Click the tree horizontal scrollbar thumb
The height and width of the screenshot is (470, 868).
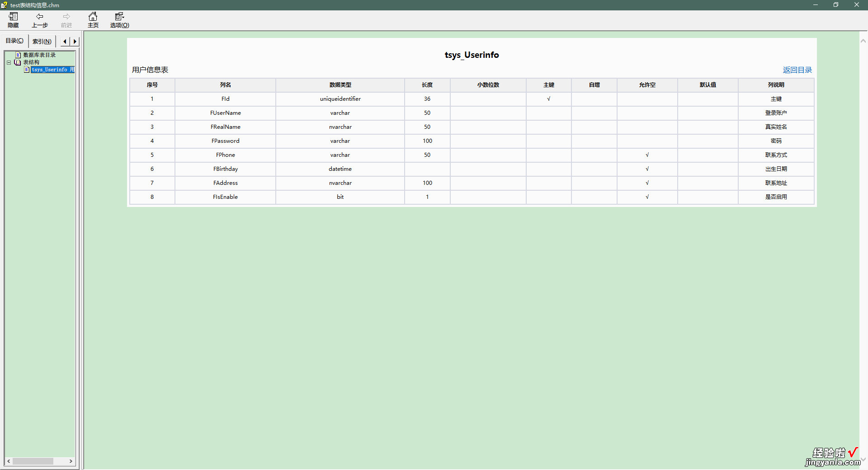click(x=33, y=461)
